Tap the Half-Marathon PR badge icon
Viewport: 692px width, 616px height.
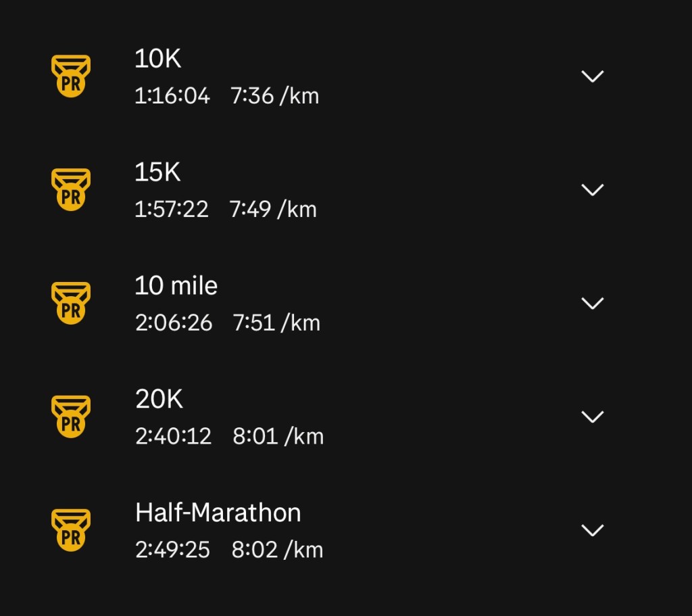pyautogui.click(x=71, y=530)
